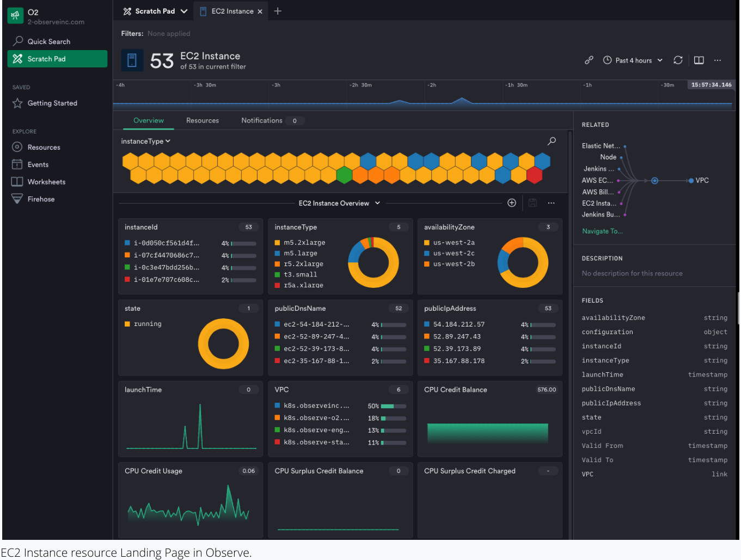Select publicDnsName ec2-54-184-212 row
This screenshot has width=741, height=560.
tap(340, 324)
